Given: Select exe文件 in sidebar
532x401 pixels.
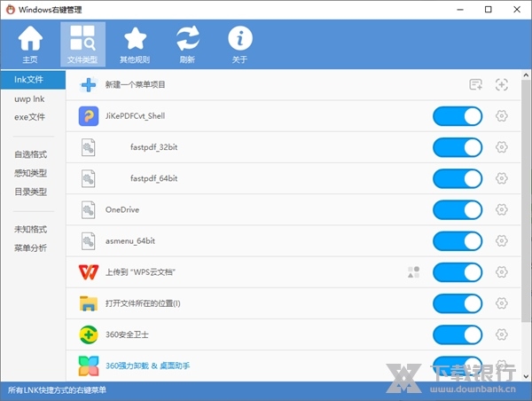Looking at the screenshot, I should click(29, 117).
